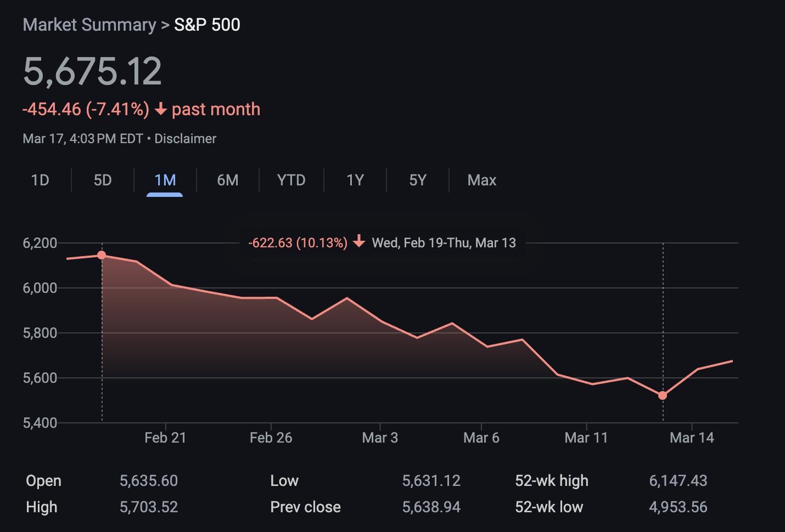Click the Feb 21 date axis label
This screenshot has height=532, width=785.
tap(165, 438)
